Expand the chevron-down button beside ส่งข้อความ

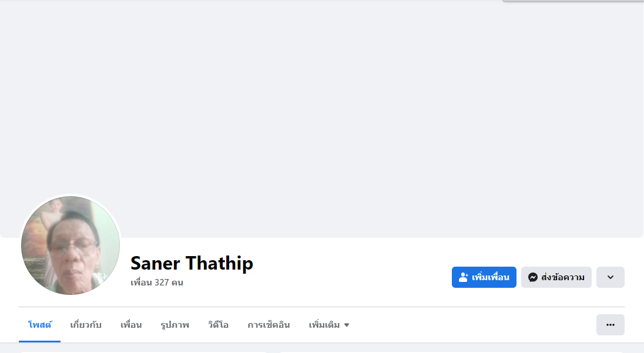pyautogui.click(x=611, y=277)
